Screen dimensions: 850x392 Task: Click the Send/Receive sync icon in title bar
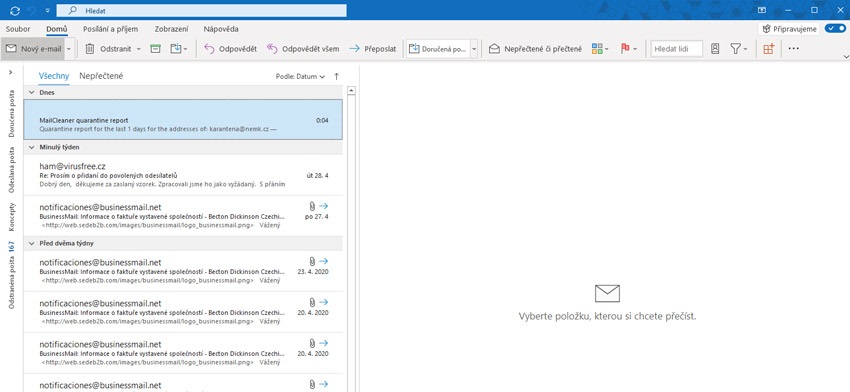click(x=15, y=10)
